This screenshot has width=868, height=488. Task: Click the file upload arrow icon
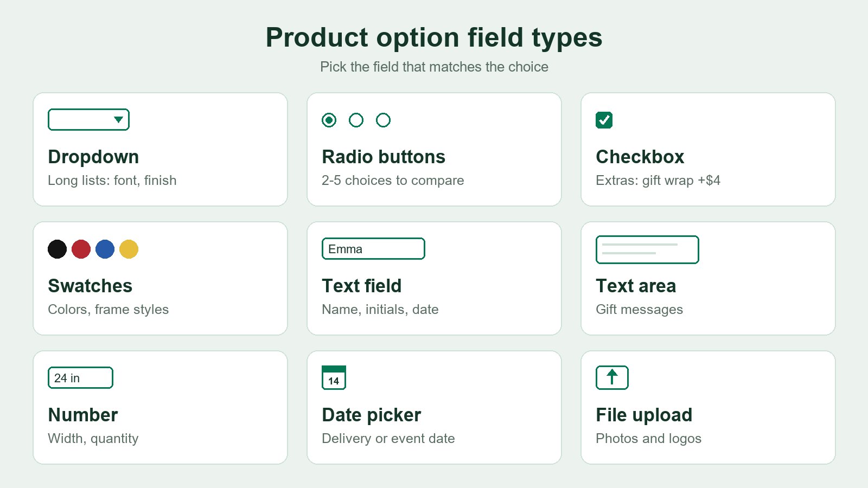[612, 377]
